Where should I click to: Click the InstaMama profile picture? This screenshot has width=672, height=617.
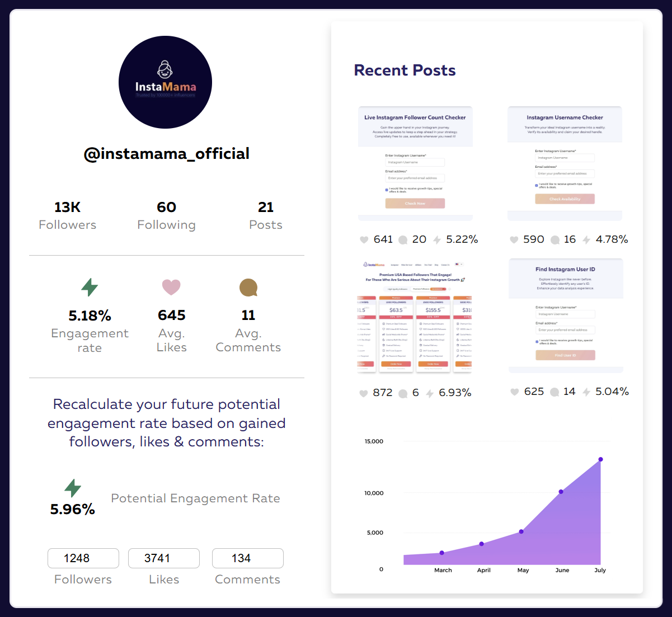coord(165,82)
